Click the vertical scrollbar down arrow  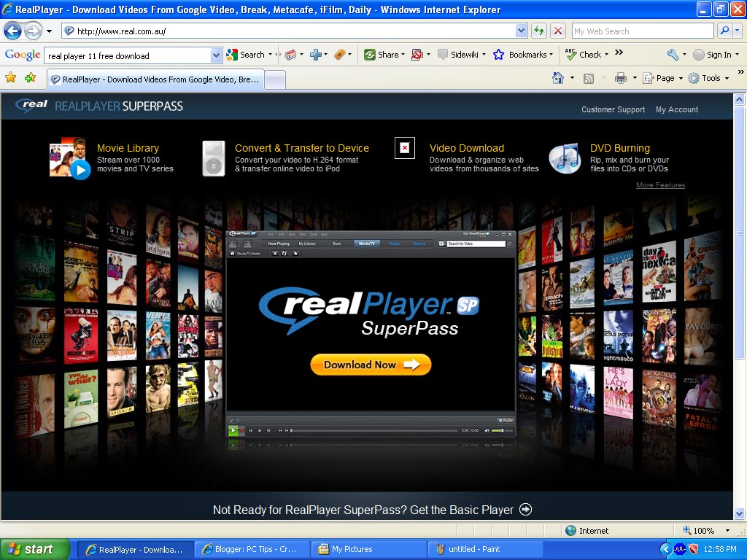pyautogui.click(x=740, y=514)
